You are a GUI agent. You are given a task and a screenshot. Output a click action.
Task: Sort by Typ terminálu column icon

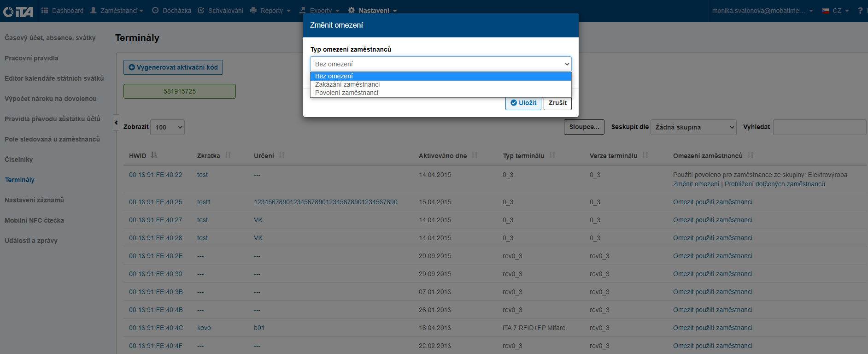(552, 155)
